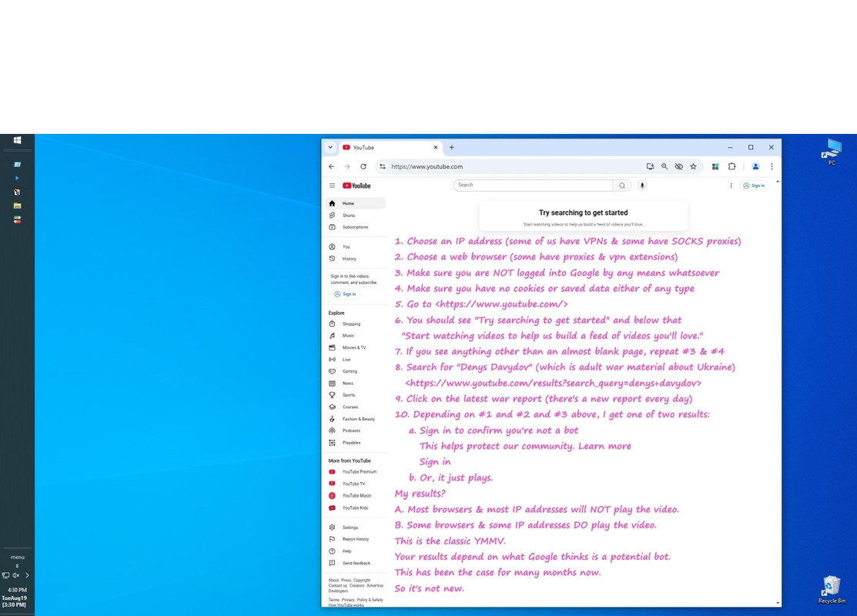Click the taskbar clock 4:30 PM
Image resolution: width=857 pixels, height=616 pixels.
click(17, 590)
